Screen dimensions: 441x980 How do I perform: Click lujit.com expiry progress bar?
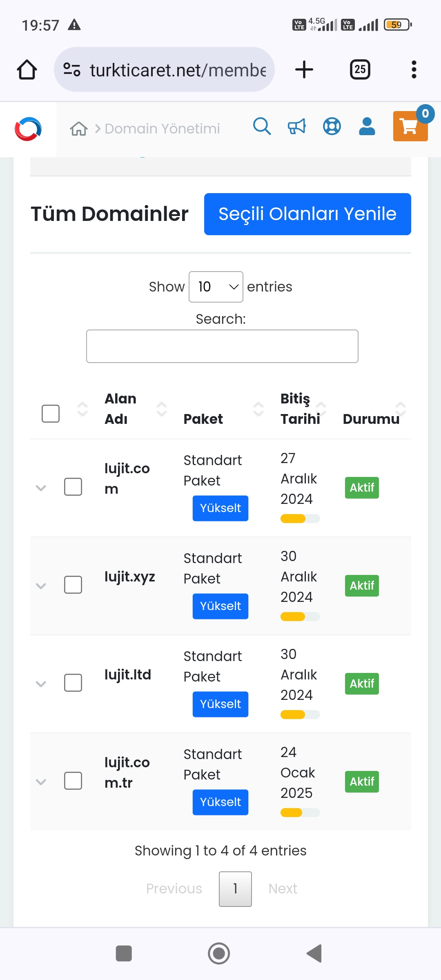point(300,519)
